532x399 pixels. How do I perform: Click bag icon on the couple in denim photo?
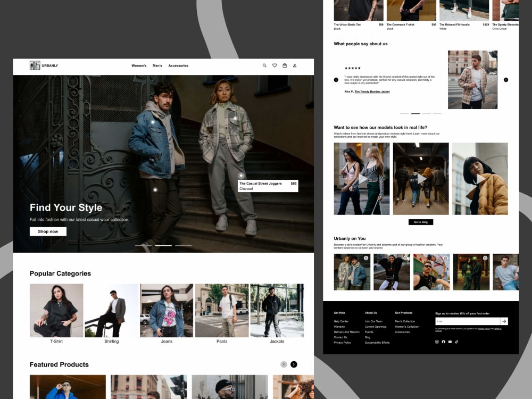[x=366, y=258]
